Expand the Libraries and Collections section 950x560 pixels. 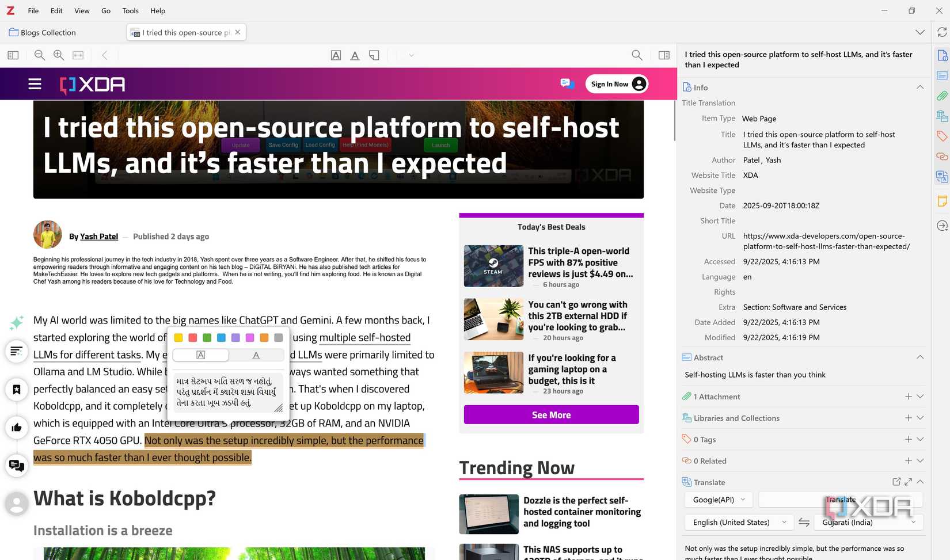[x=920, y=417]
